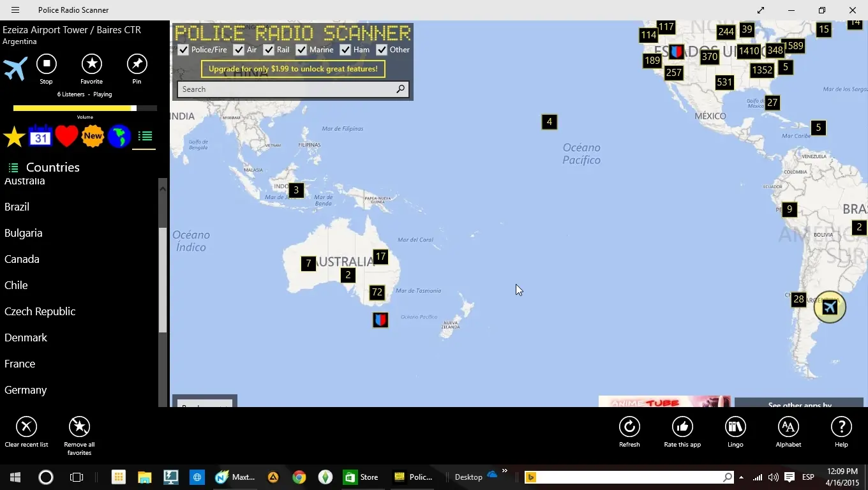Disable the Rail filter checkbox
The width and height of the screenshot is (868, 490).
(269, 50)
